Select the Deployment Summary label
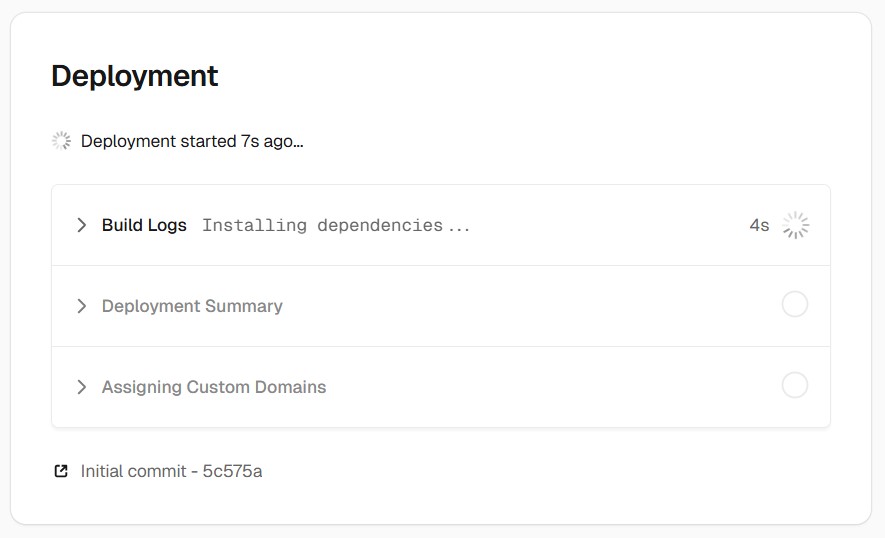Image resolution: width=885 pixels, height=538 pixels. point(192,306)
